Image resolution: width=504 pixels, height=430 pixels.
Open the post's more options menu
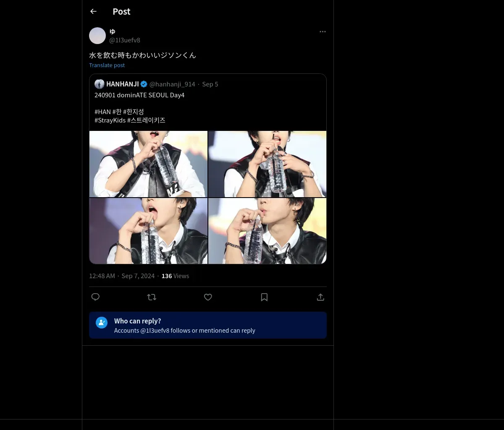(x=323, y=31)
